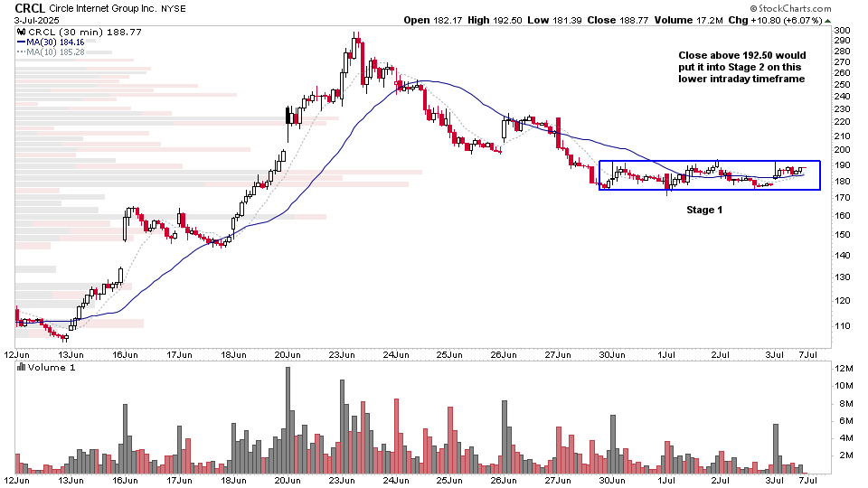Click the 270 price axis label

[842, 62]
